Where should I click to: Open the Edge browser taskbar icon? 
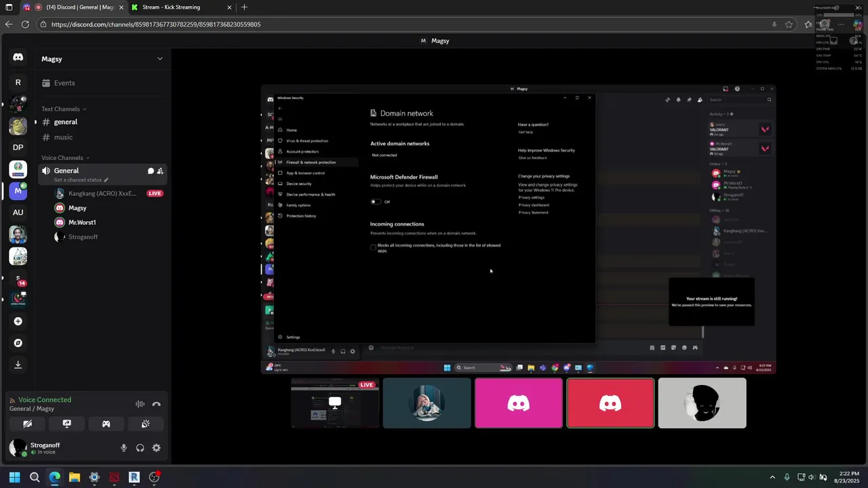(x=54, y=477)
